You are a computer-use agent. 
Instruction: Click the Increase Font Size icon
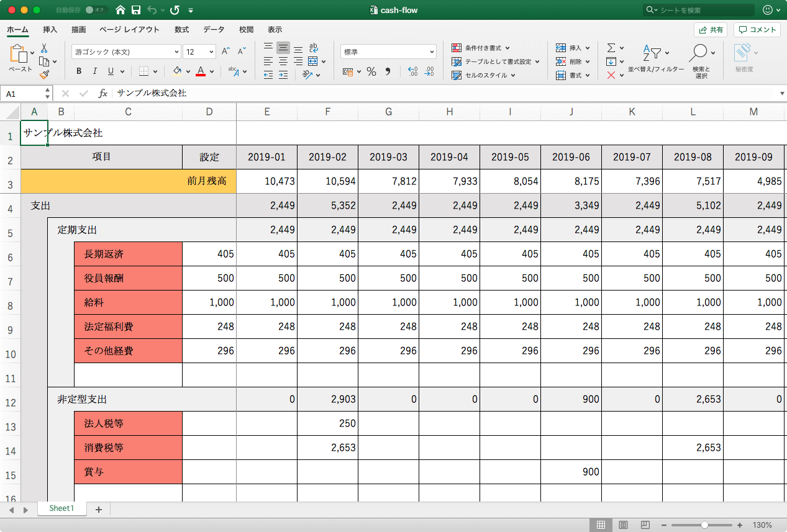click(x=226, y=52)
